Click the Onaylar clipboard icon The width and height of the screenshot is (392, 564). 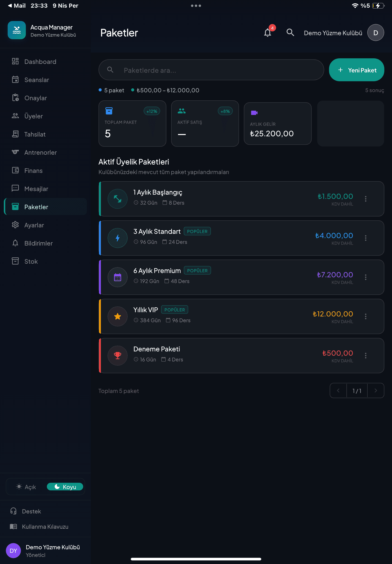tap(15, 98)
